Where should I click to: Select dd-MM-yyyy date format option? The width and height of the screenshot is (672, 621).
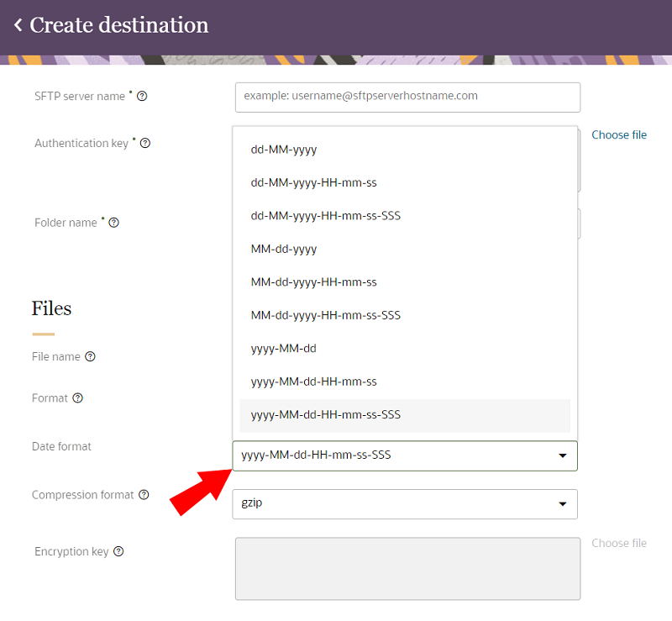284,150
